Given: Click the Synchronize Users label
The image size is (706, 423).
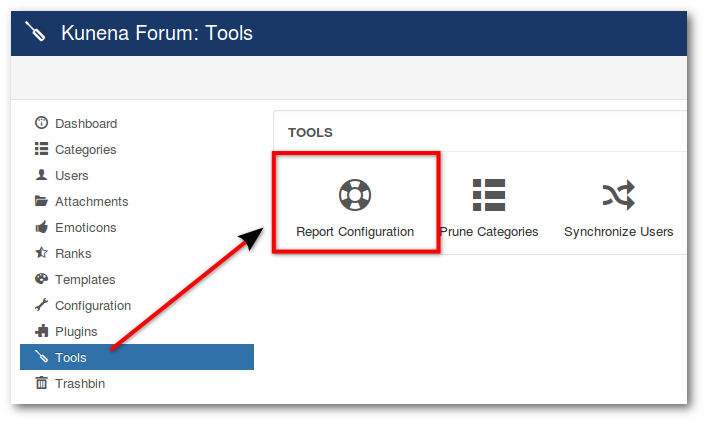Looking at the screenshot, I should 619,232.
